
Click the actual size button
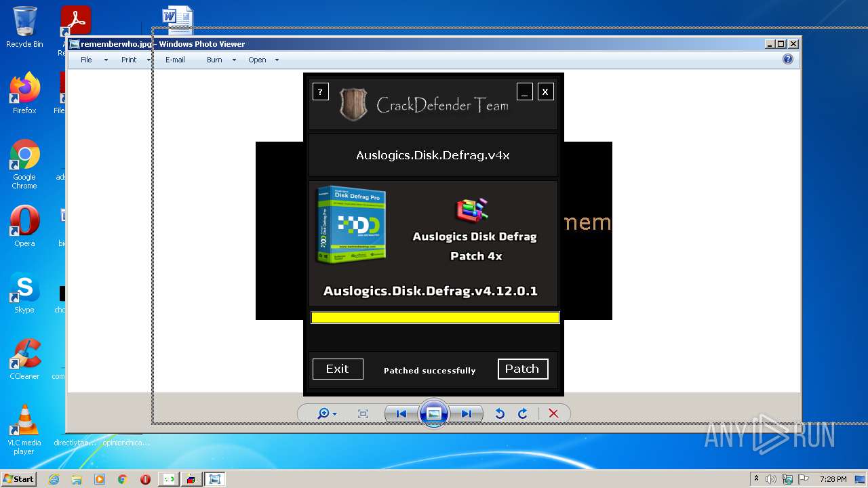point(363,413)
